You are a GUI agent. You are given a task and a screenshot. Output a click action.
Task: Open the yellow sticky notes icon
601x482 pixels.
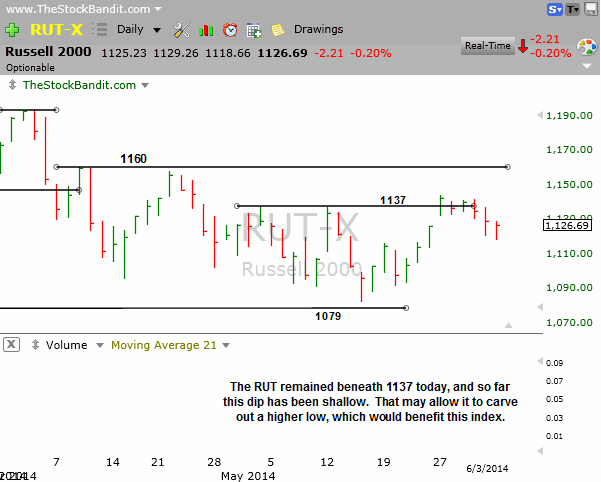[278, 30]
